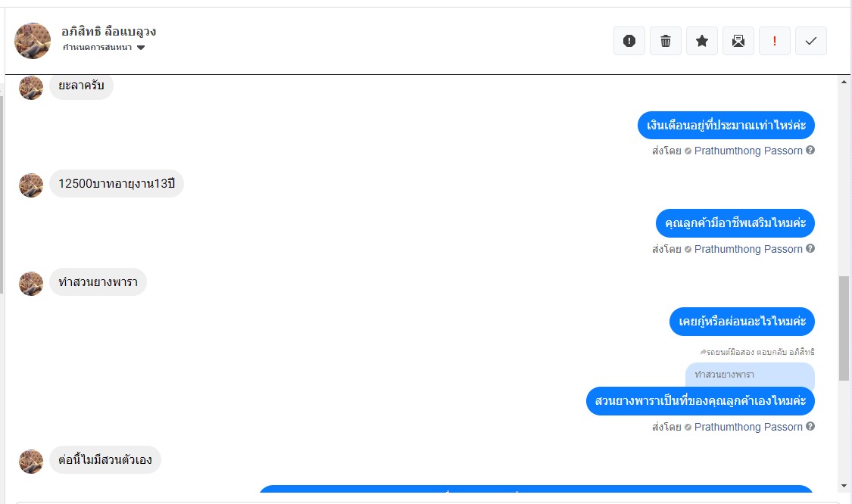Click the chat scrollbar thumb
Screen dimensions: 852x504
844,328
